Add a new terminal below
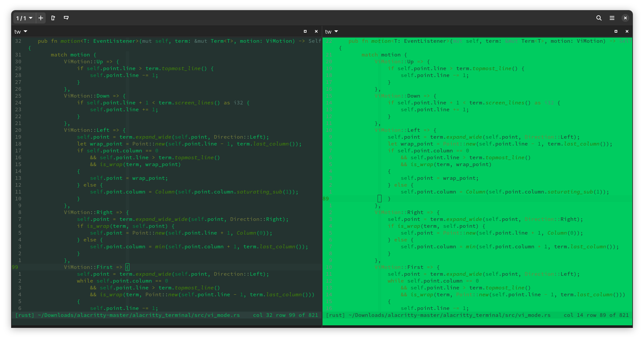The width and height of the screenshot is (644, 340). click(66, 18)
